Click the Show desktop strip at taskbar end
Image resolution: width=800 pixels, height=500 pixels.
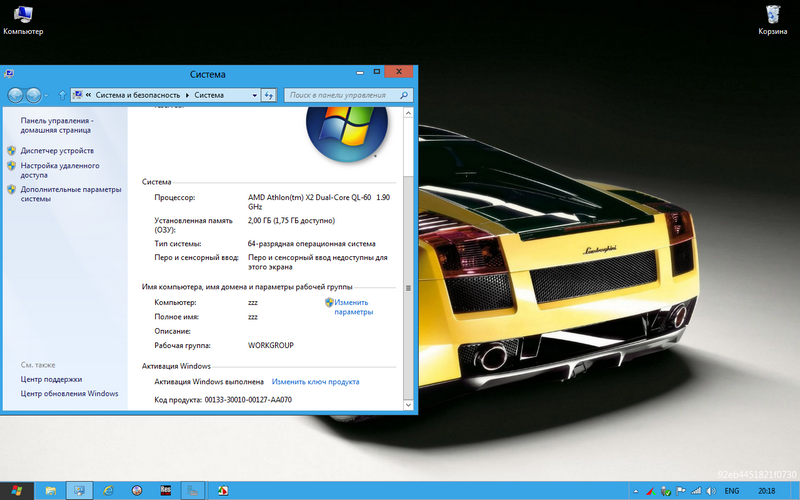pyautogui.click(x=794, y=491)
